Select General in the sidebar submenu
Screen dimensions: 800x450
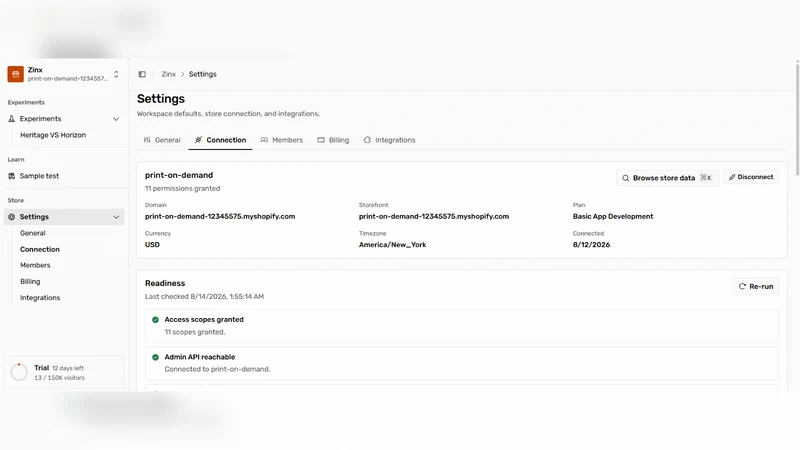coord(33,233)
